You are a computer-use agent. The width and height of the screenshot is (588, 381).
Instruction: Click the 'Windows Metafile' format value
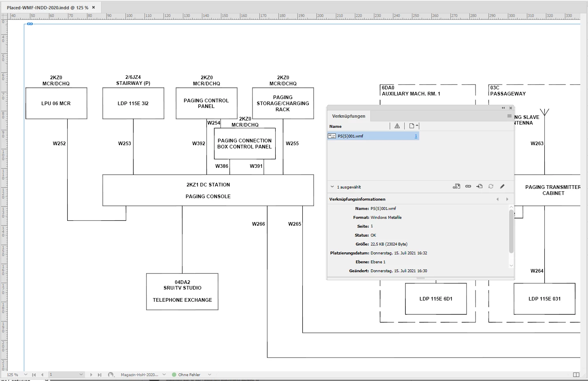coord(386,217)
